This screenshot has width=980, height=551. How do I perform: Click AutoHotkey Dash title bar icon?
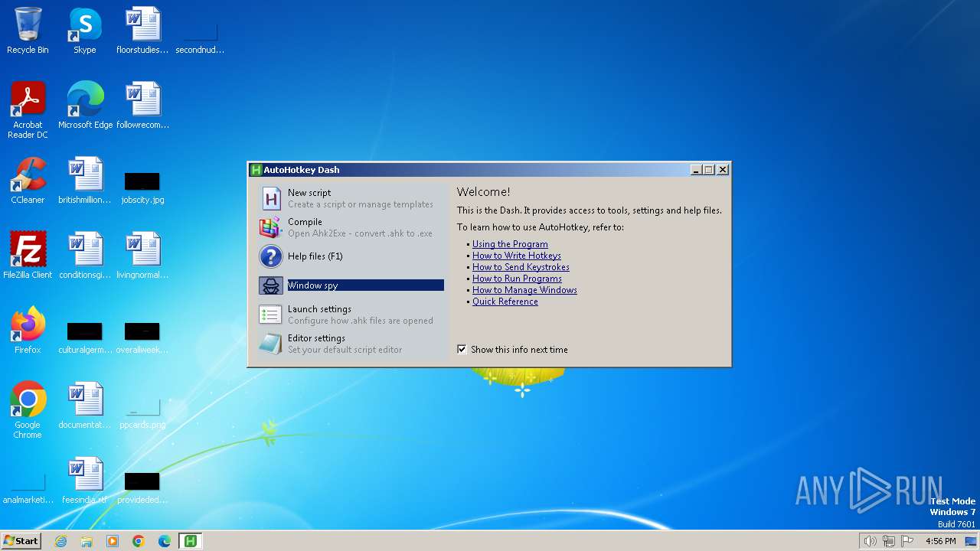(256, 170)
